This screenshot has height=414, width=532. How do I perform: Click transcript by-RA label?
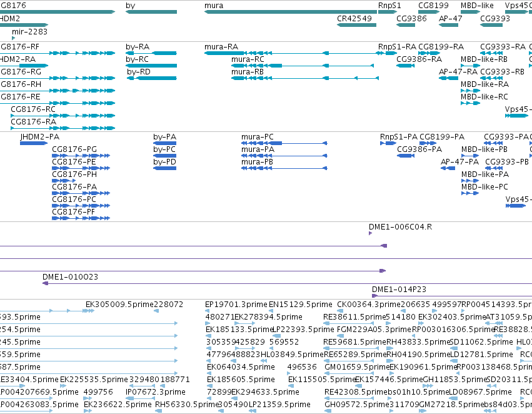[138, 47]
